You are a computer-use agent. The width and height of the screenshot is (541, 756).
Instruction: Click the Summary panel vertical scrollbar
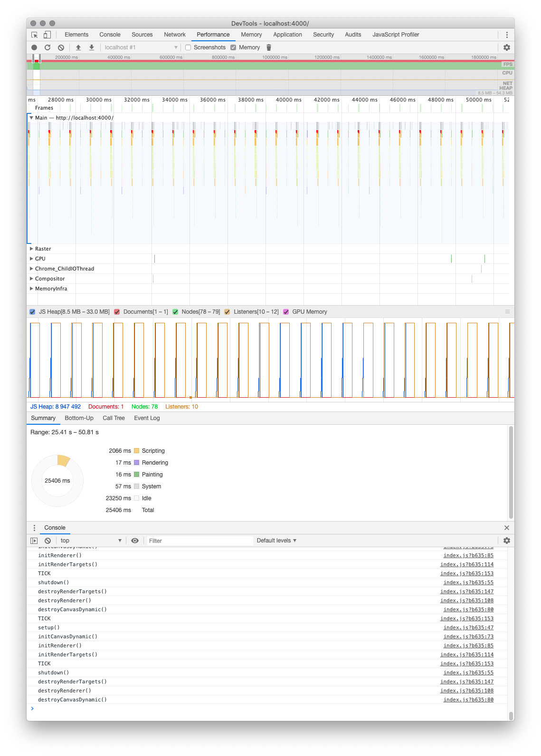click(x=511, y=472)
